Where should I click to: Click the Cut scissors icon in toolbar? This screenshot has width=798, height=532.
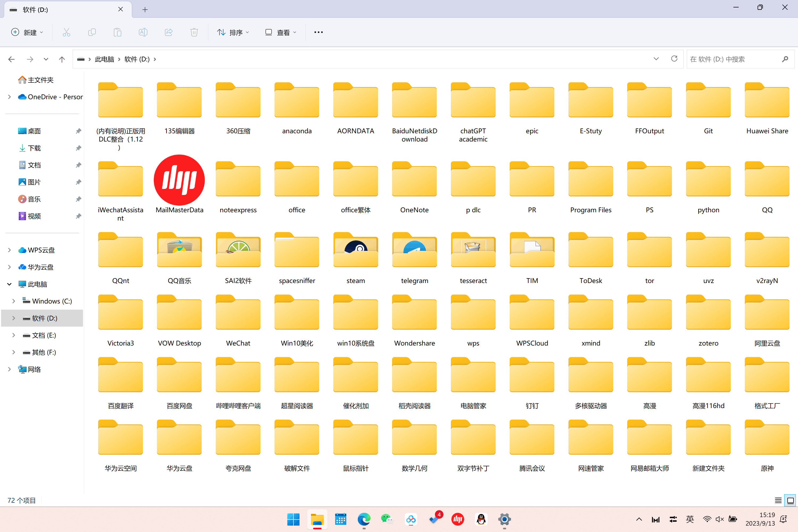(66, 32)
